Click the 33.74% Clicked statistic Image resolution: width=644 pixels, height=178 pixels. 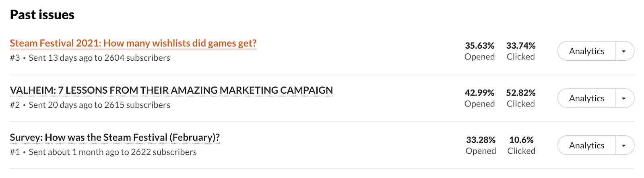521,46
